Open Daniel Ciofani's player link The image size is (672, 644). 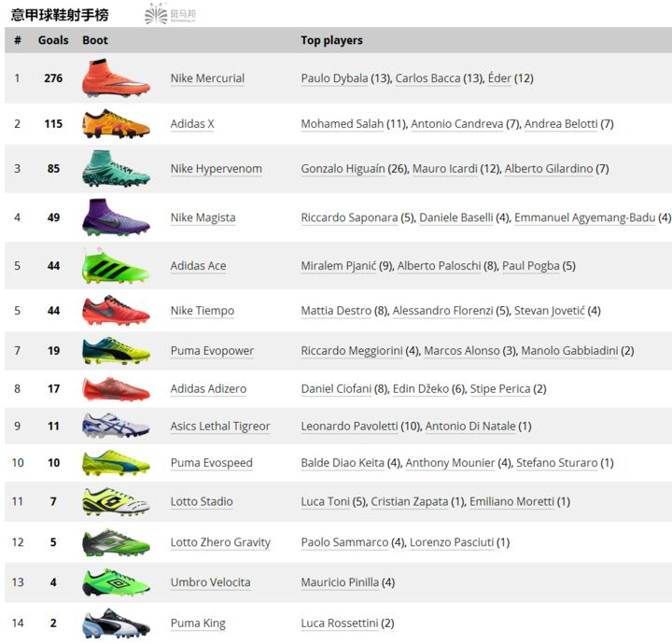click(x=336, y=388)
